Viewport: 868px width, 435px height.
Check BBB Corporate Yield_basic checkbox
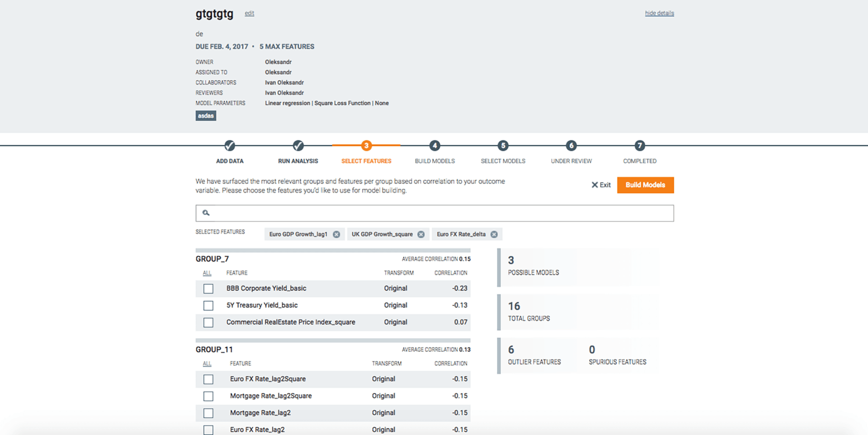(208, 288)
